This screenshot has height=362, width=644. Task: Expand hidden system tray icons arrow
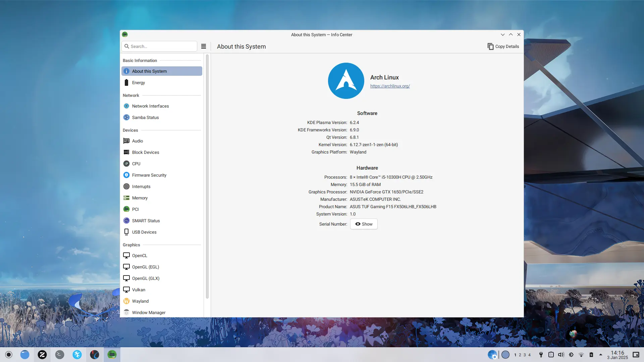click(x=601, y=355)
